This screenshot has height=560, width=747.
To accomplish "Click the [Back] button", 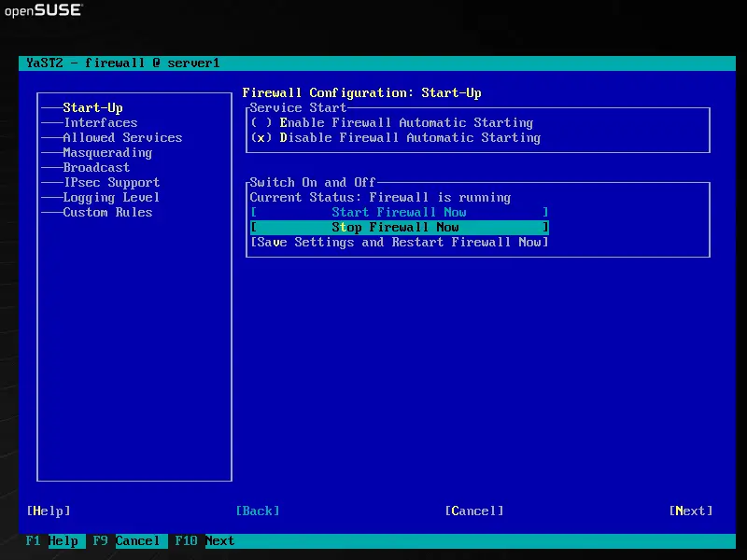I will click(258, 511).
